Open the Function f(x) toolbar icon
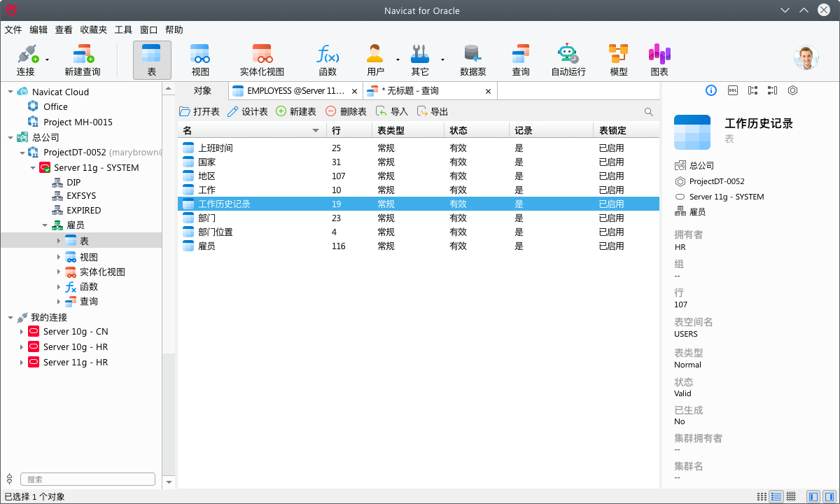This screenshot has width=840, height=504. (x=327, y=55)
